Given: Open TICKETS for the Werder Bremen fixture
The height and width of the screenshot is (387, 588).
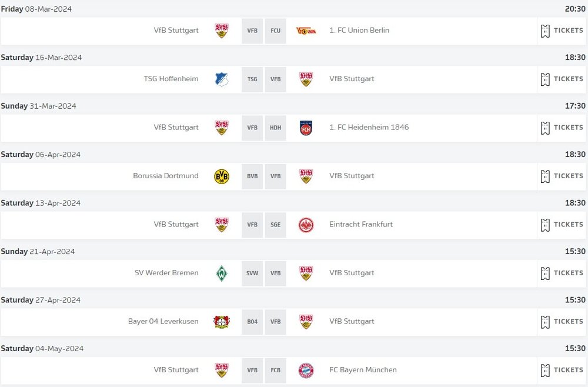Looking at the screenshot, I should click(562, 273).
